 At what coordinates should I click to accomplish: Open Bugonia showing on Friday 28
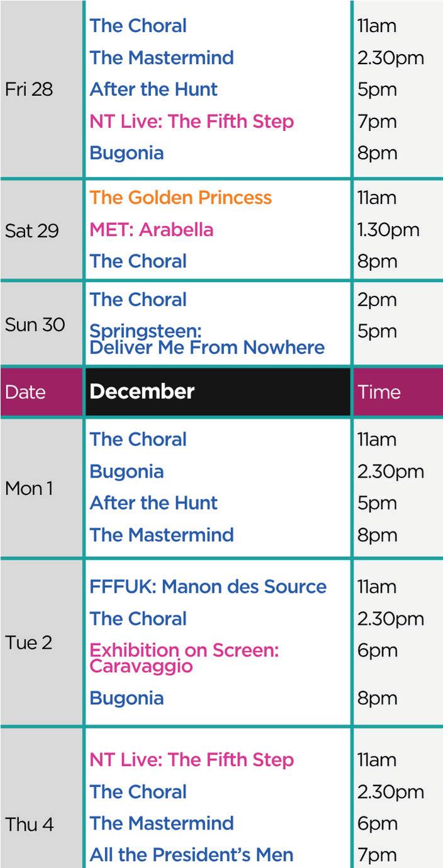click(x=126, y=153)
